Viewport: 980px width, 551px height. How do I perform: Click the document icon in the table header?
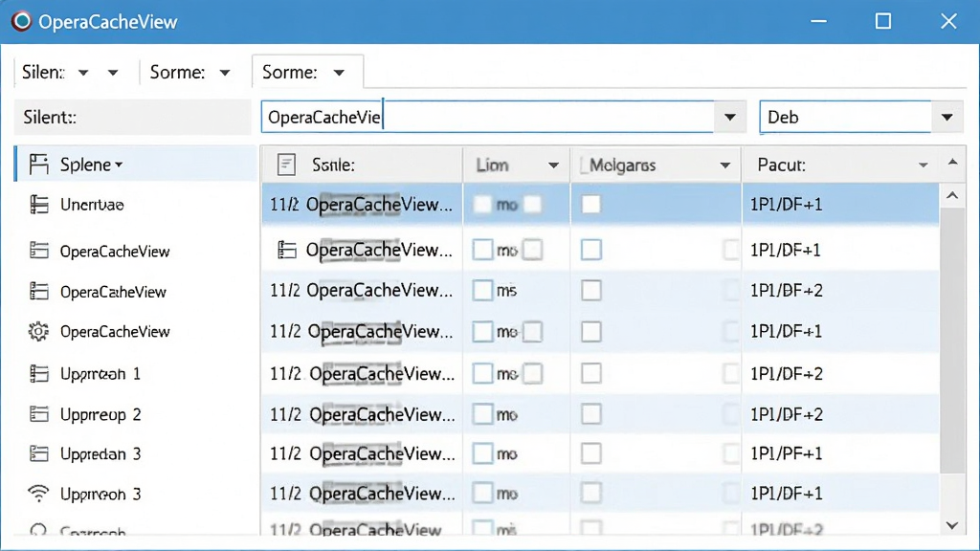click(x=286, y=165)
